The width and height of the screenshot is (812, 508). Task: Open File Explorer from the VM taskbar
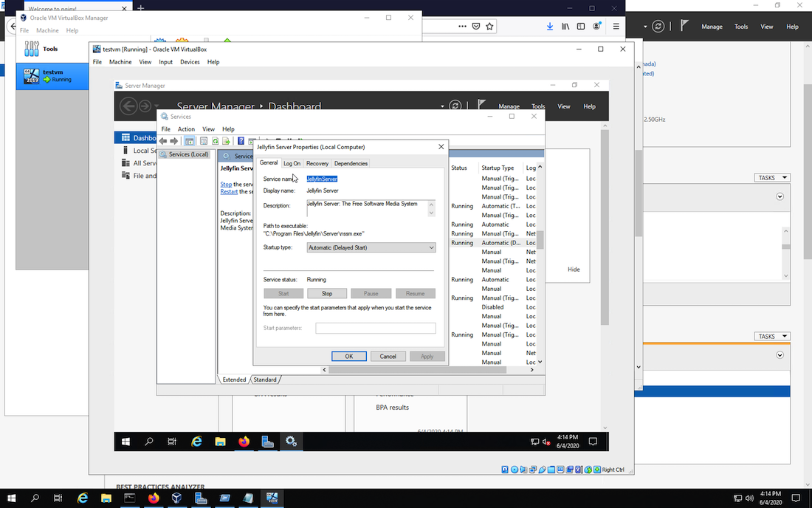coord(220,441)
